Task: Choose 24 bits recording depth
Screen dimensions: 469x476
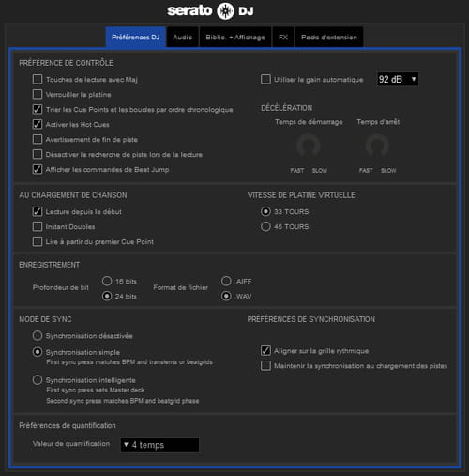Action: (x=107, y=296)
